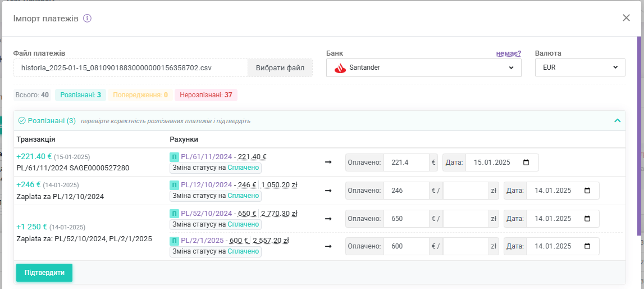Click the arrow icon in the PL/61/11/2024 row
The image size is (644, 289).
328,162
